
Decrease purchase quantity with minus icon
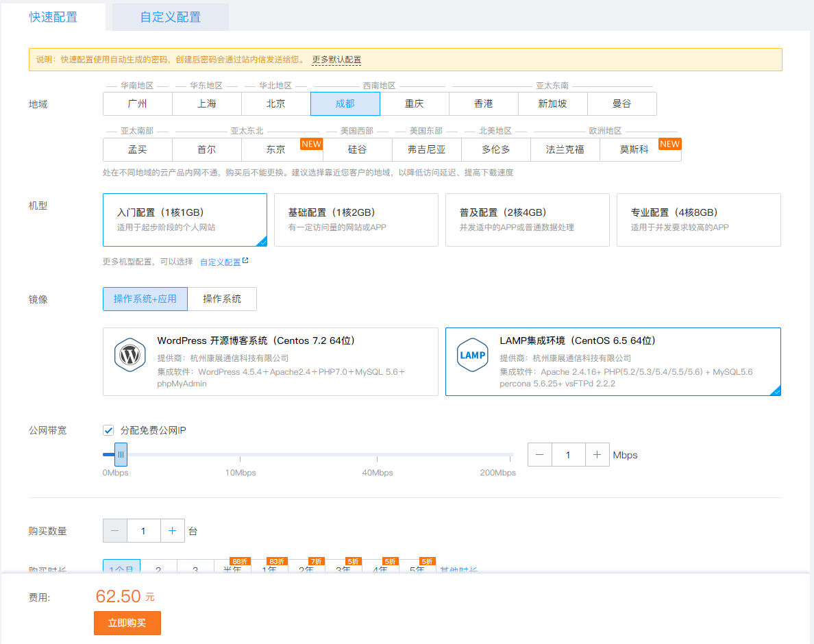pyautogui.click(x=114, y=531)
